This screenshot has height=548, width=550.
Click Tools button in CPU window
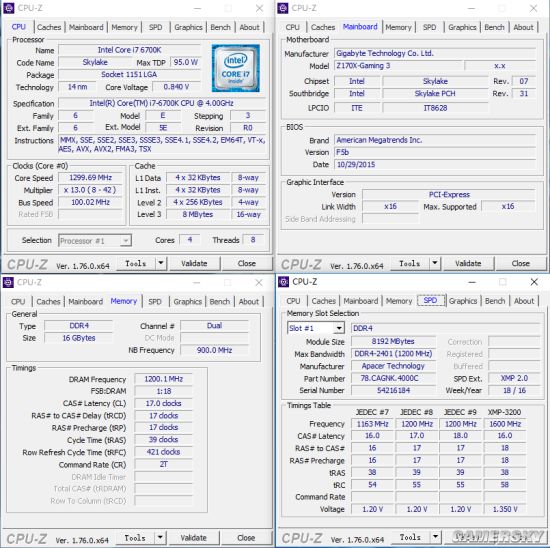pyautogui.click(x=136, y=263)
